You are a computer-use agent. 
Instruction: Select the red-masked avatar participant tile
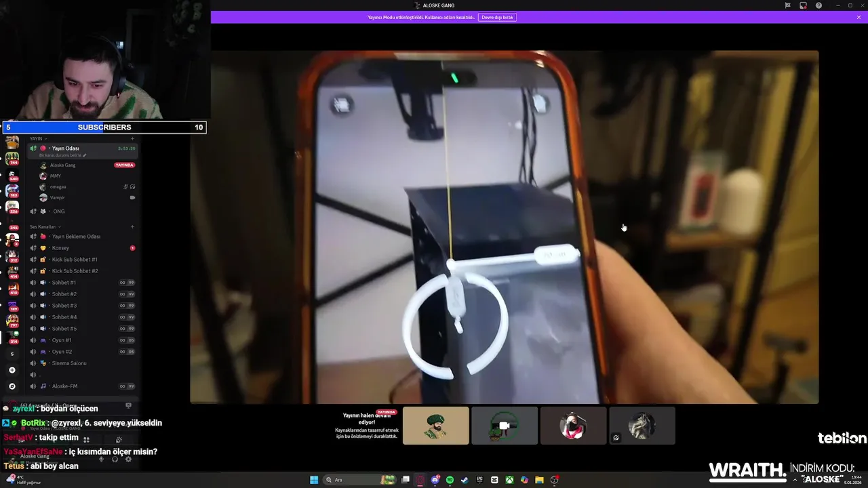click(x=573, y=426)
